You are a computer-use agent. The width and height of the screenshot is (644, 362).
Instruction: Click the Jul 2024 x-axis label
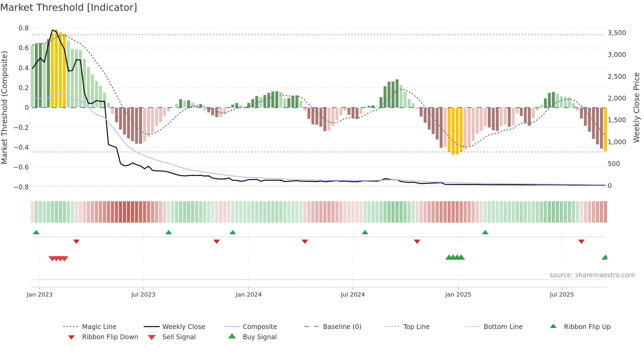[353, 294]
